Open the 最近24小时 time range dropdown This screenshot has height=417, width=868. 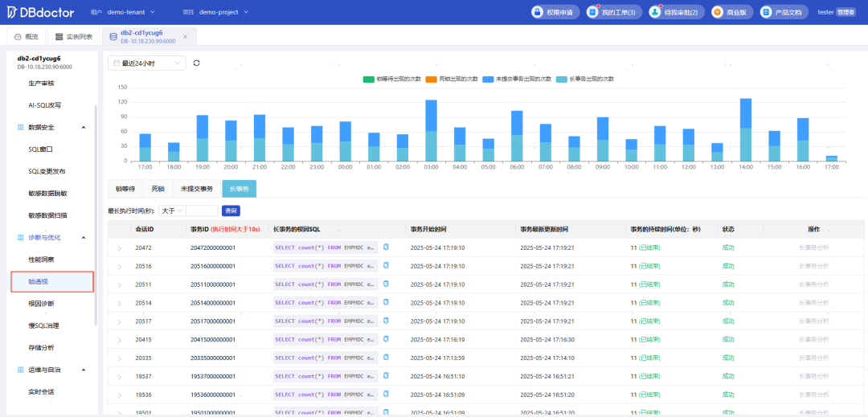coord(147,63)
